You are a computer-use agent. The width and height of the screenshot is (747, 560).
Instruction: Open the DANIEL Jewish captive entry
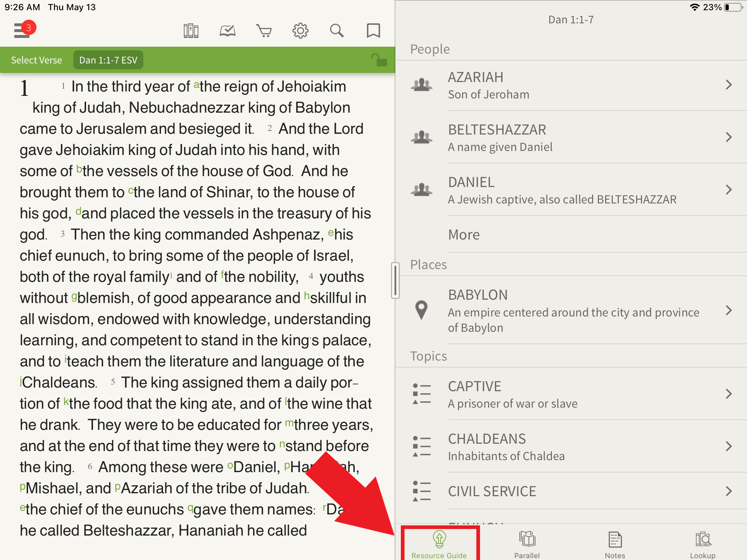[571, 190]
